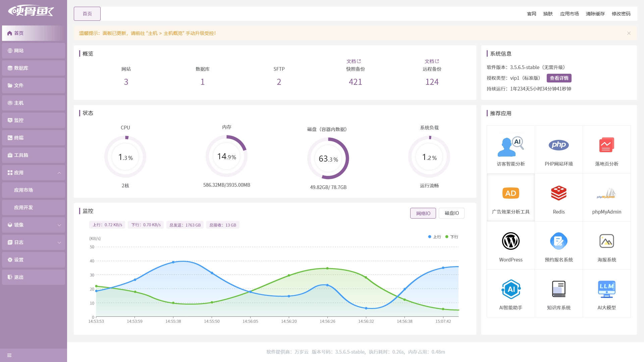This screenshot has height=362, width=644.
Task: Toggle the 下行 legend series
Action: (x=451, y=237)
